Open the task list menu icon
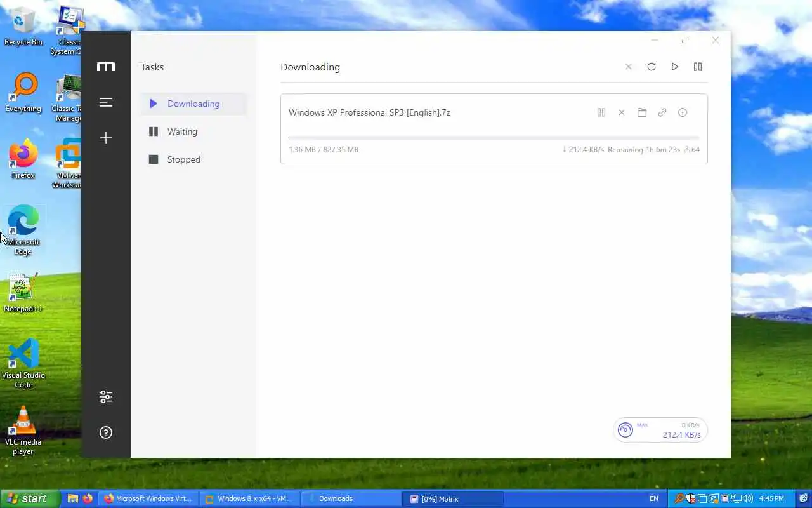The width and height of the screenshot is (812, 508). [x=106, y=102]
